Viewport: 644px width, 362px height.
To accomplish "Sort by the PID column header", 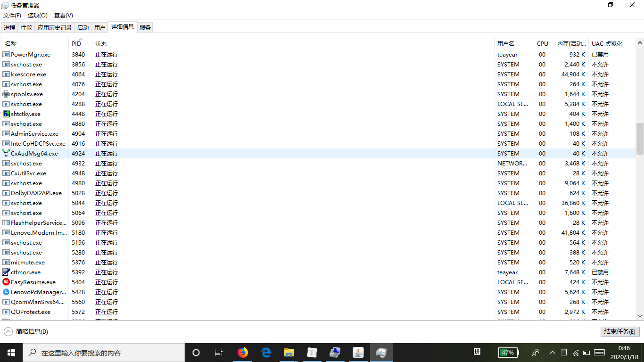I will [x=81, y=43].
